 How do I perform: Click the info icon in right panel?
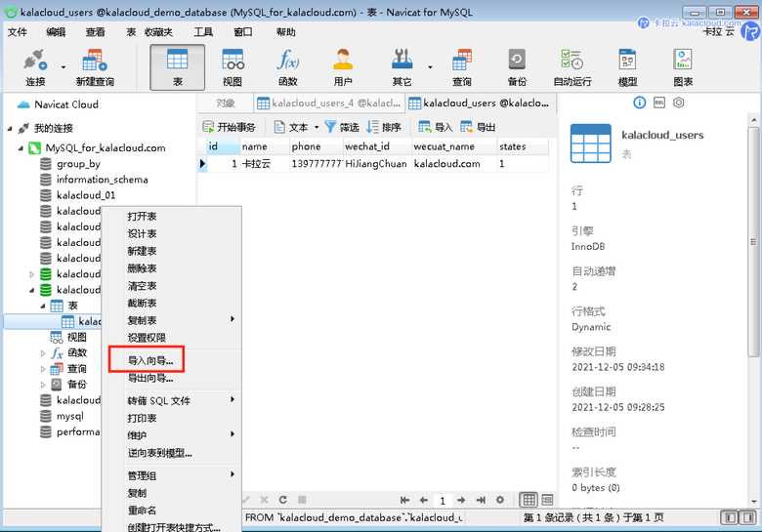pyautogui.click(x=640, y=102)
